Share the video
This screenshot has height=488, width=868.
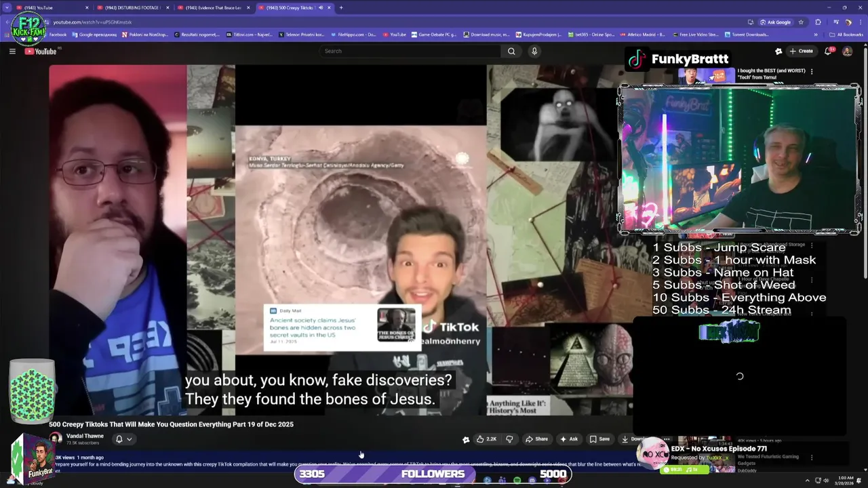tap(537, 439)
